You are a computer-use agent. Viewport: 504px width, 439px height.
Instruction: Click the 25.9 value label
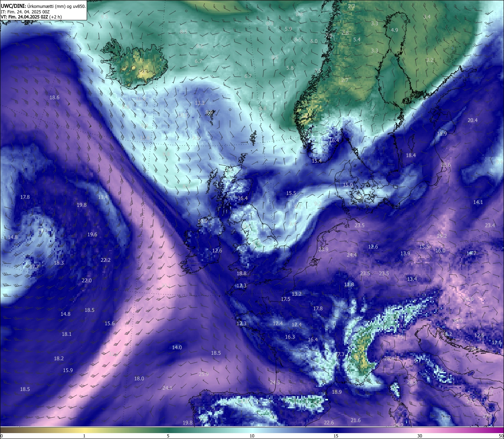[x=204, y=374]
